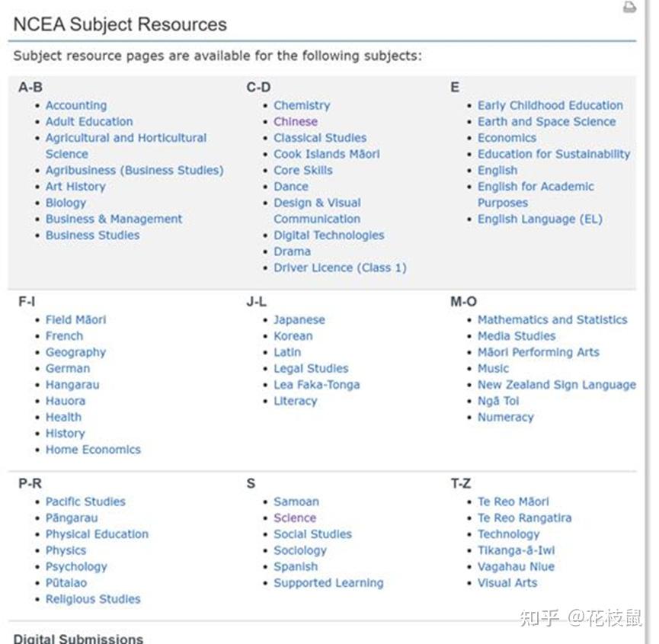Click the Economics subject link
Screen dimensions: 659x644
(507, 137)
